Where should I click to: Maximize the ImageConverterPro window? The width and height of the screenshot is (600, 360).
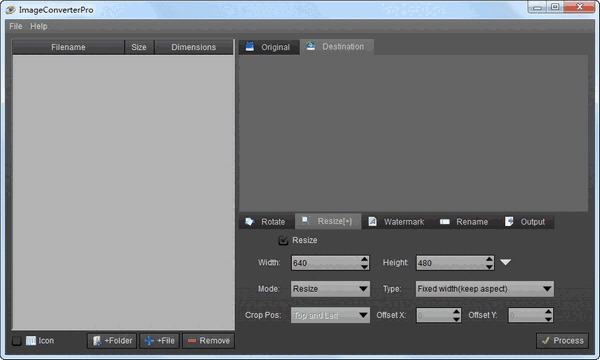pyautogui.click(x=555, y=7)
